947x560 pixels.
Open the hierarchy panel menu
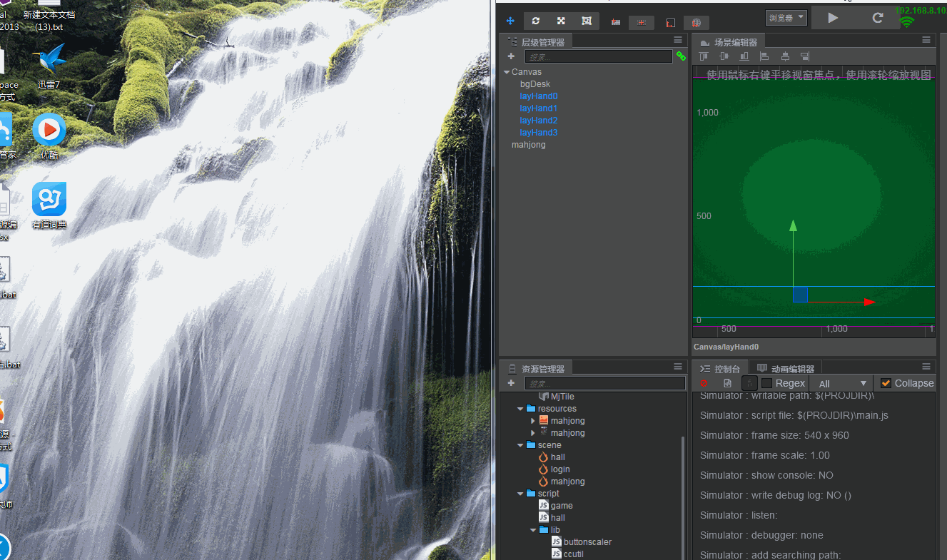(678, 40)
